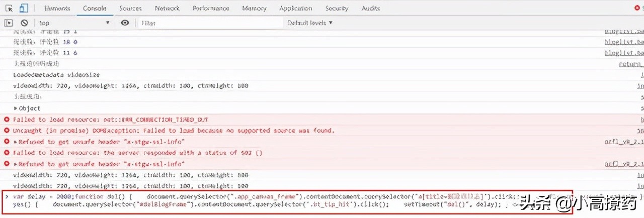Click the error icon beside the 502 status message
644x218 pixels.
click(7, 153)
